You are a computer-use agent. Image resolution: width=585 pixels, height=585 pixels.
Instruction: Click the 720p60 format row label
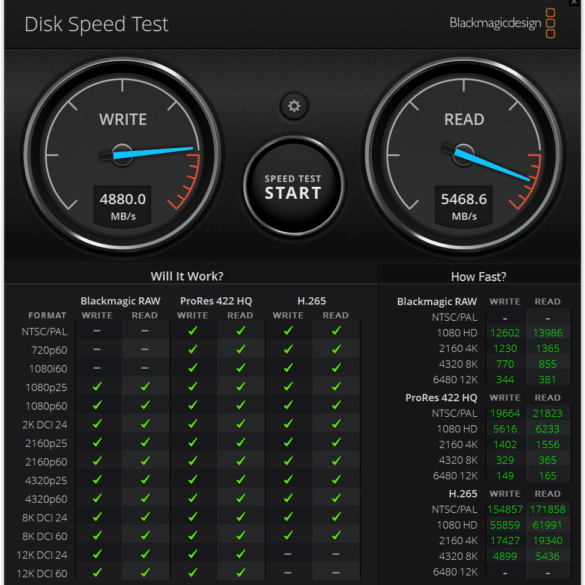pyautogui.click(x=49, y=350)
